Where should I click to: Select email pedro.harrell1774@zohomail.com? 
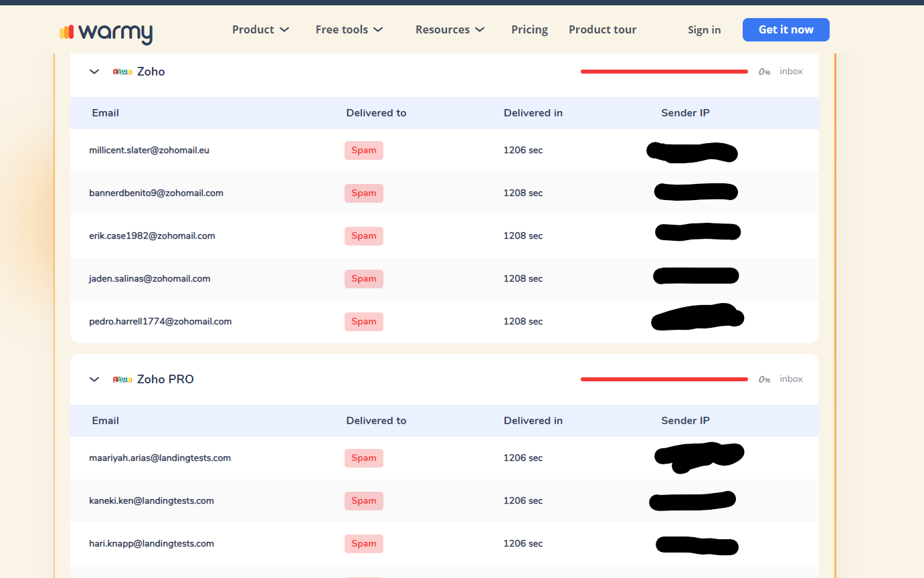pyautogui.click(x=160, y=322)
